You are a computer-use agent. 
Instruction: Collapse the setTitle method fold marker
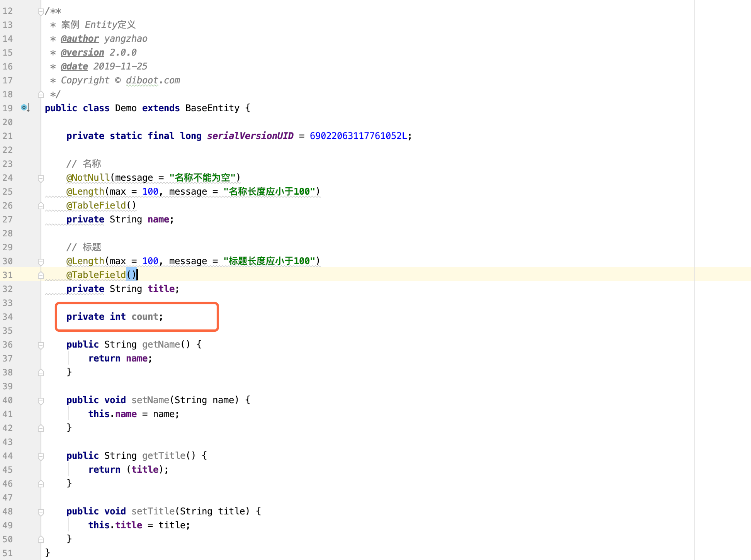41,512
